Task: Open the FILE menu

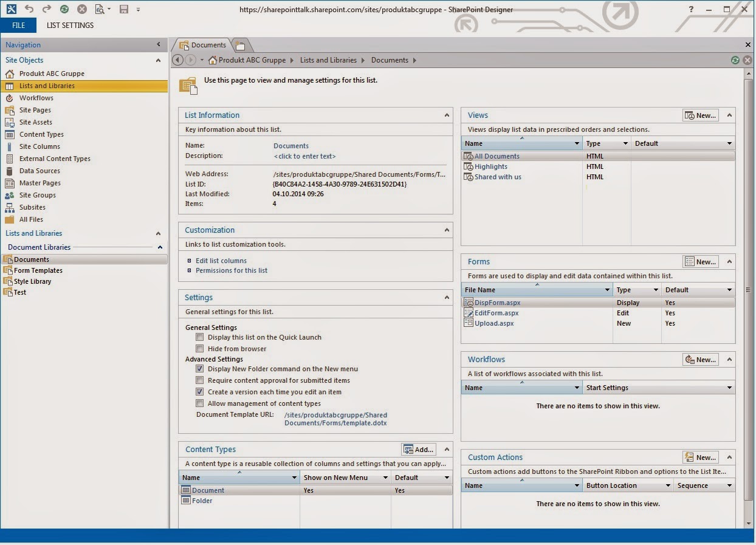Action: (x=18, y=25)
